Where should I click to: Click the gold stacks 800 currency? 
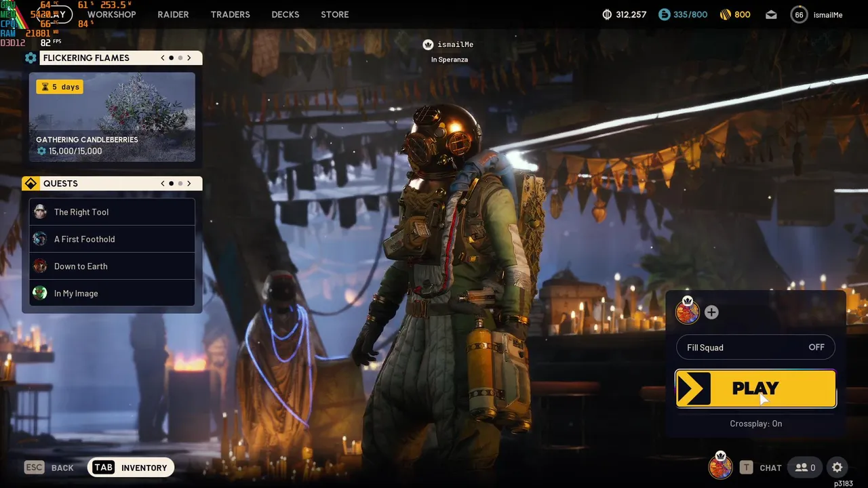[735, 14]
